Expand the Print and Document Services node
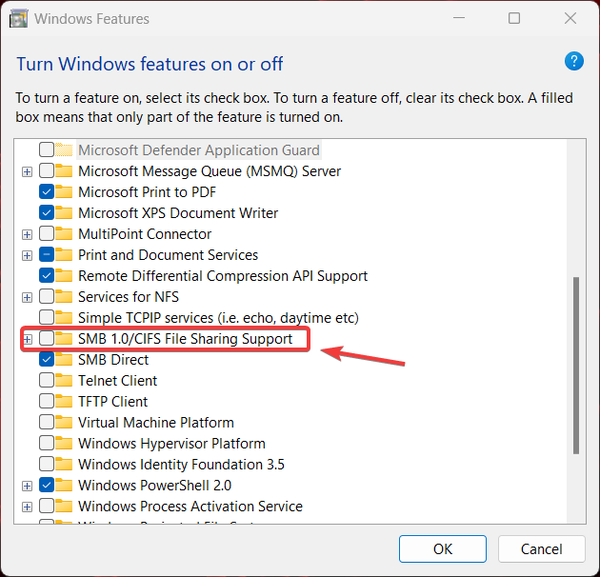This screenshot has height=577, width=600. [x=27, y=255]
